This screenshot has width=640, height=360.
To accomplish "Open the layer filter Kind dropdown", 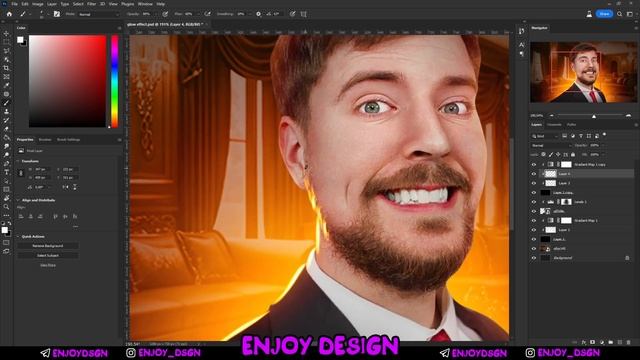I will tap(545, 136).
